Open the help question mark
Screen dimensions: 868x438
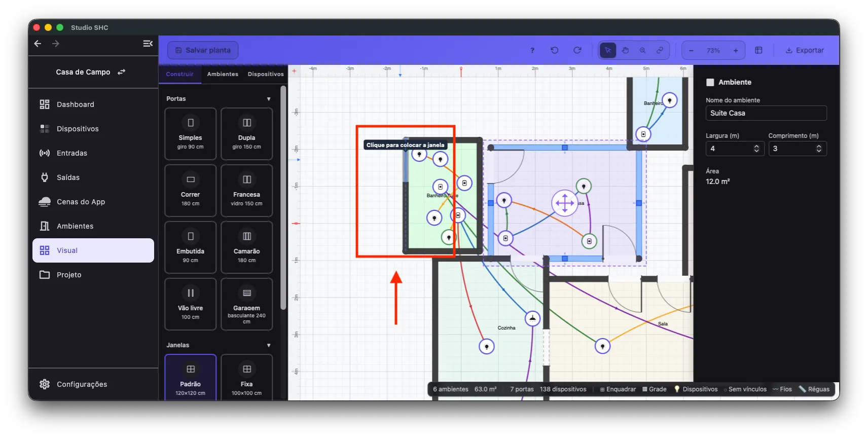pos(532,50)
